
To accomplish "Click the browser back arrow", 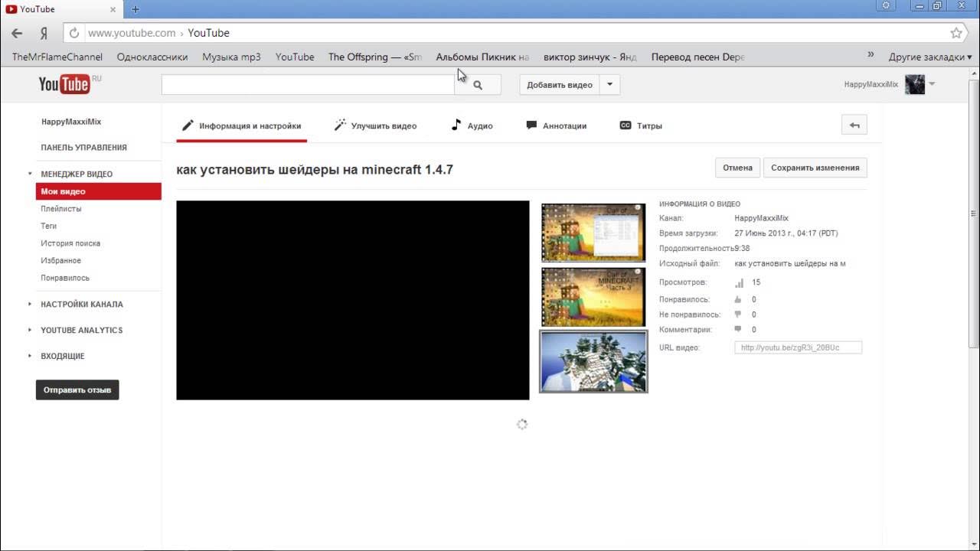I will [17, 33].
